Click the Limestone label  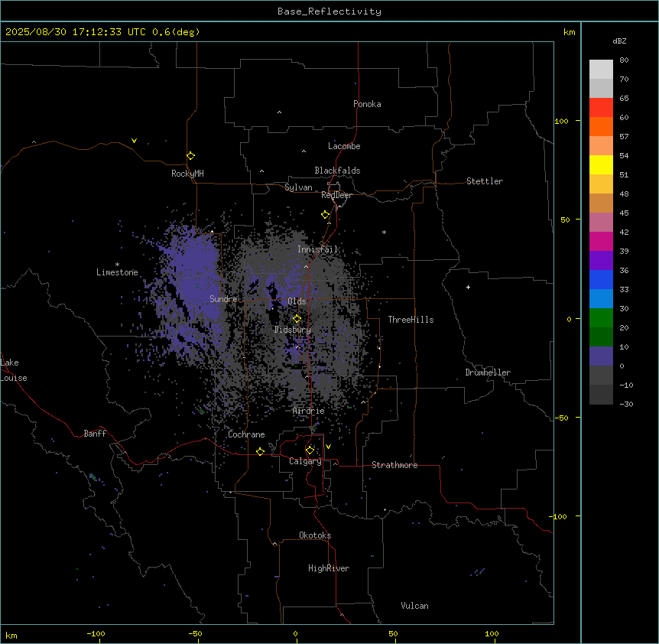(x=117, y=272)
